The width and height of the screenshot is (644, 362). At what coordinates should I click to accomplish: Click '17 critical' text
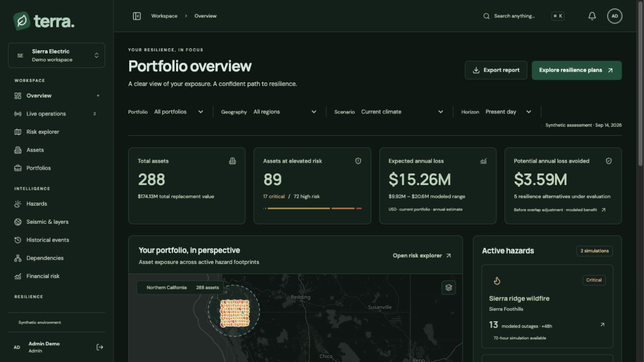coord(274,197)
